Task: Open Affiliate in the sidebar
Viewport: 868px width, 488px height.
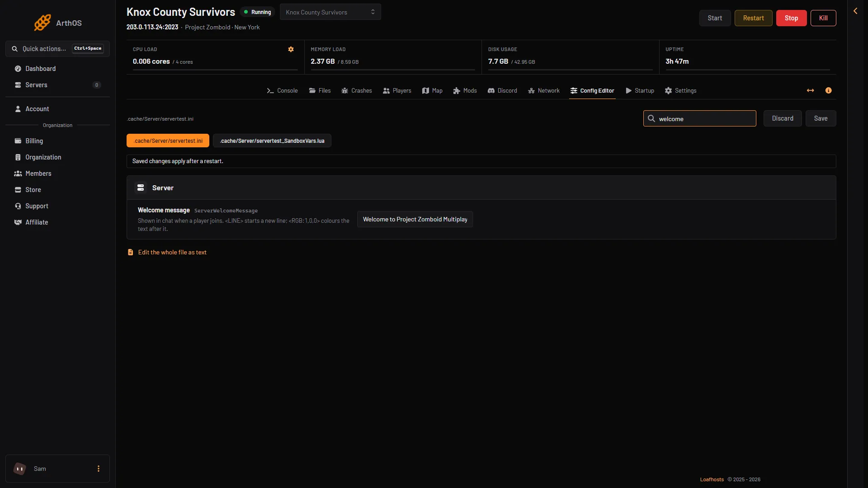Action: [x=57, y=222]
